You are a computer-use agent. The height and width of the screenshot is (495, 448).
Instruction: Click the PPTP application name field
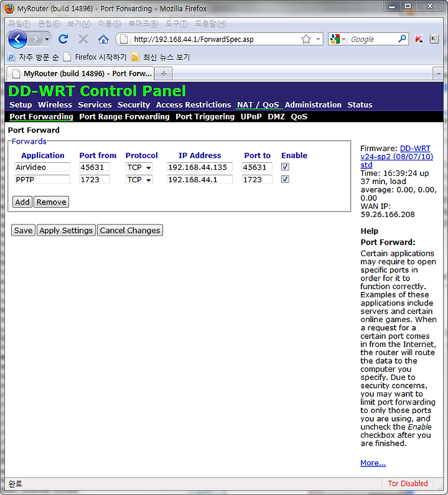pyautogui.click(x=42, y=180)
